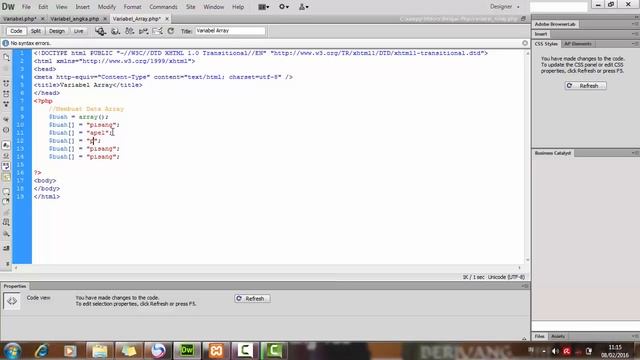The width and height of the screenshot is (640, 360).
Task: Expand the Properties panel options menu
Action: click(x=525, y=286)
